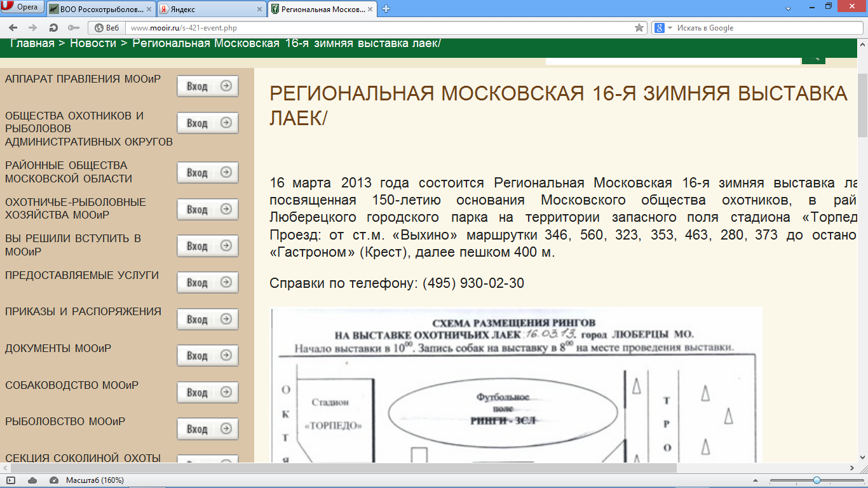Click the zoom slider handle
Screen dimensions: 868x488
point(817,480)
